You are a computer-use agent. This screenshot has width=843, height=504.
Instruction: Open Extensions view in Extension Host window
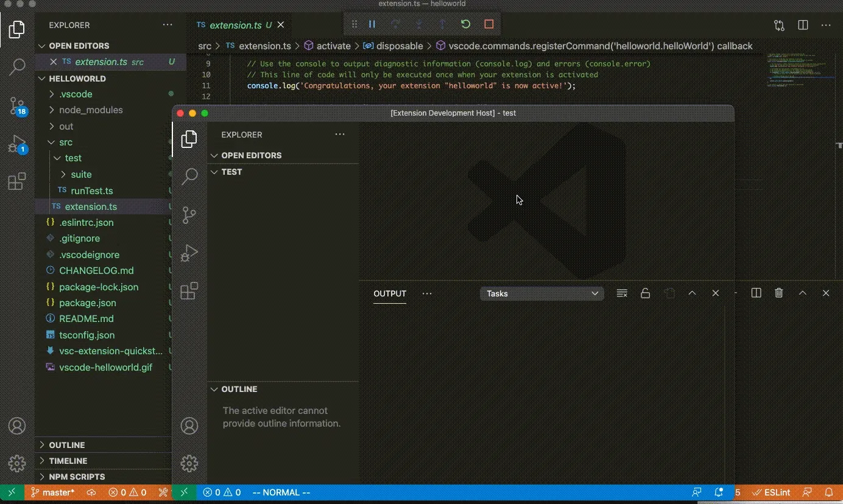189,291
